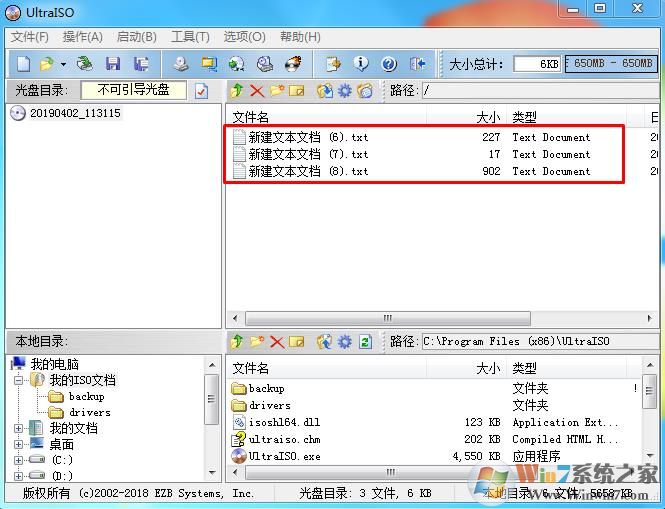Click the Help question mark icon
The image size is (665, 509).
389,64
